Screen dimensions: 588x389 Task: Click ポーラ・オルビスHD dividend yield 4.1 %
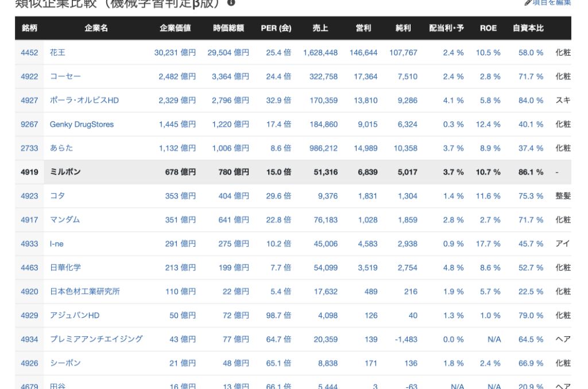click(x=454, y=100)
